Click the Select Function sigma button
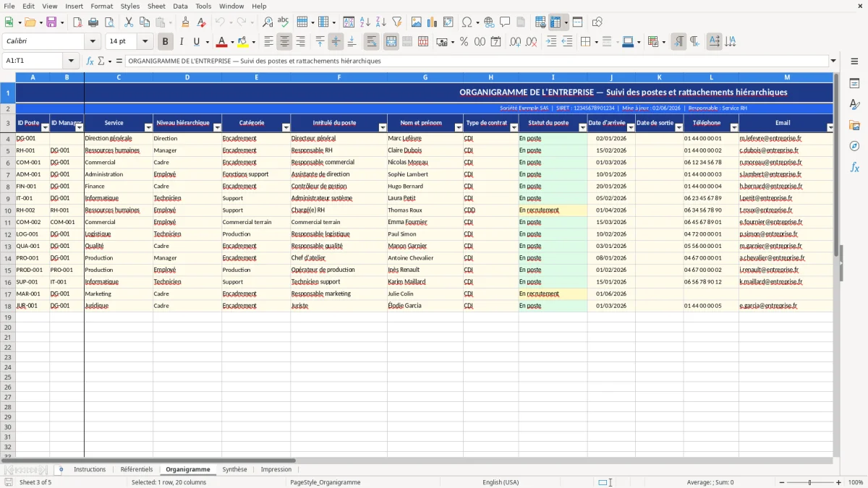Screen dimensions: 868x488 click(101, 61)
